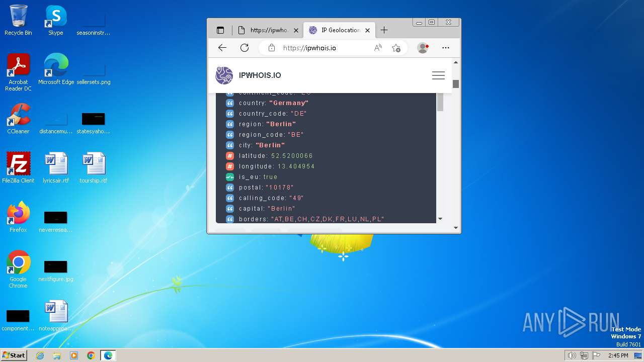Screen dimensions: 644x362
Task: Open the CCleaner desktop shortcut
Action: pos(18,119)
